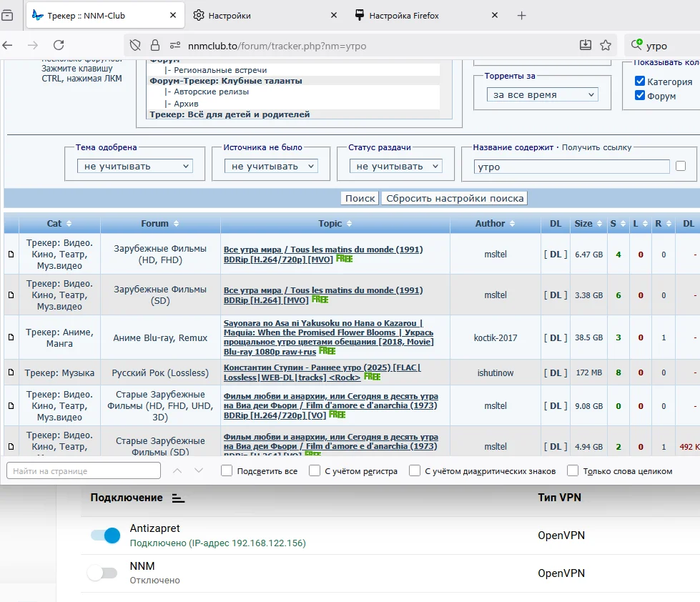Viewport: 700px width, 602px height.
Task: Uncheck the Категория checkbox
Action: click(640, 82)
